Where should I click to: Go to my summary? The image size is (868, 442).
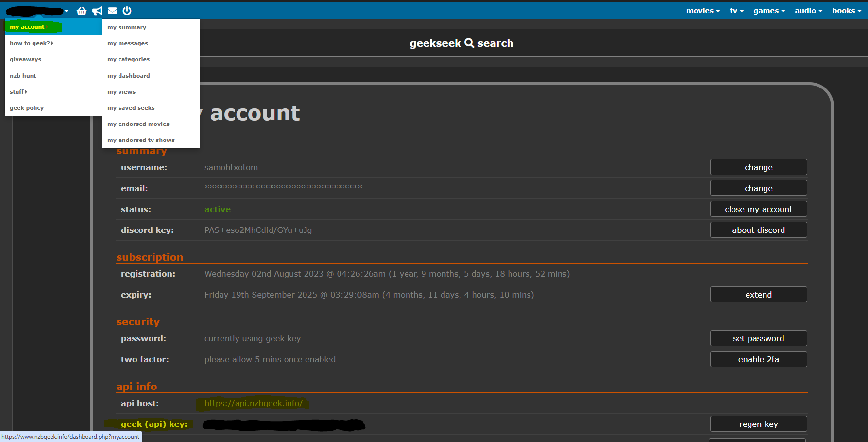[x=151, y=27]
